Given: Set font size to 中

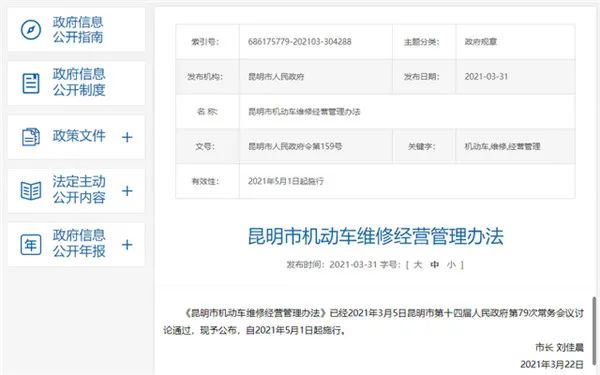Looking at the screenshot, I should 435,264.
